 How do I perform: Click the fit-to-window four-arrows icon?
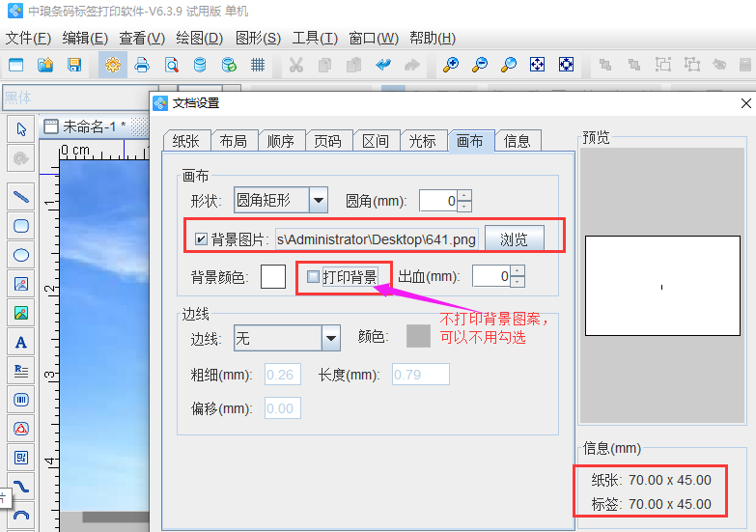[537, 64]
